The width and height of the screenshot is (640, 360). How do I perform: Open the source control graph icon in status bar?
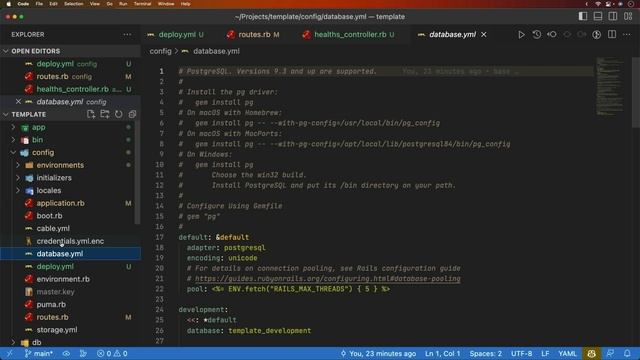click(x=83, y=353)
